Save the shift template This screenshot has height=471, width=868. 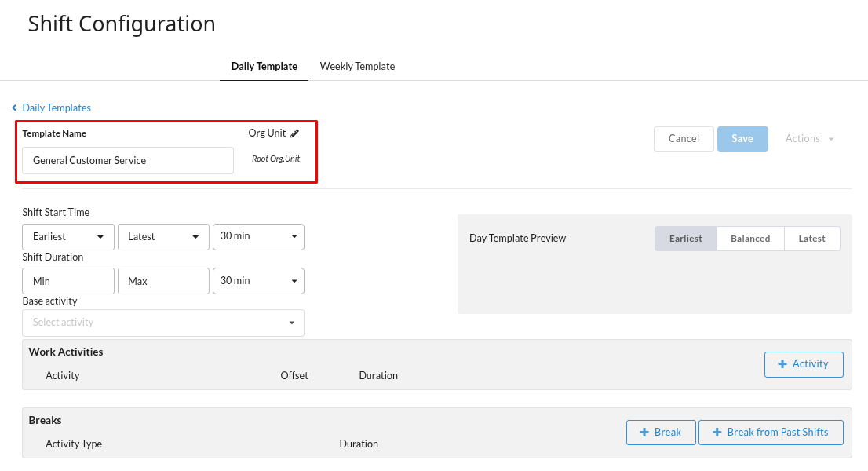point(742,139)
